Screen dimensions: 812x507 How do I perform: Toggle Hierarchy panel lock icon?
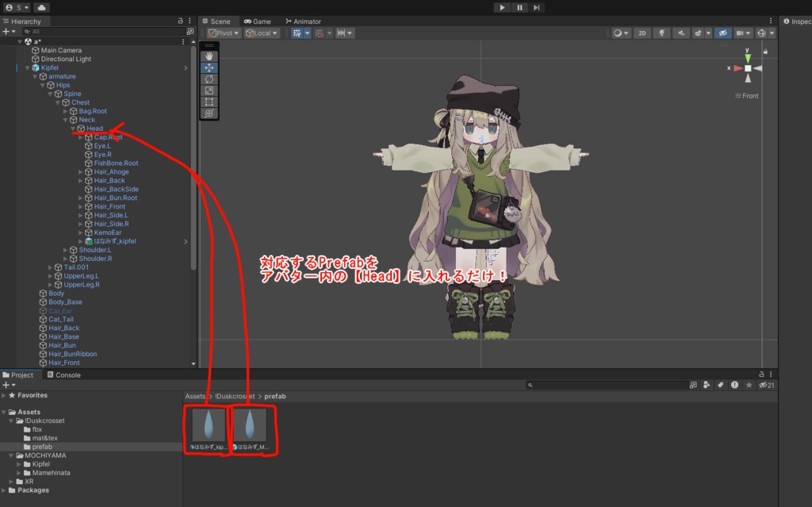click(180, 21)
